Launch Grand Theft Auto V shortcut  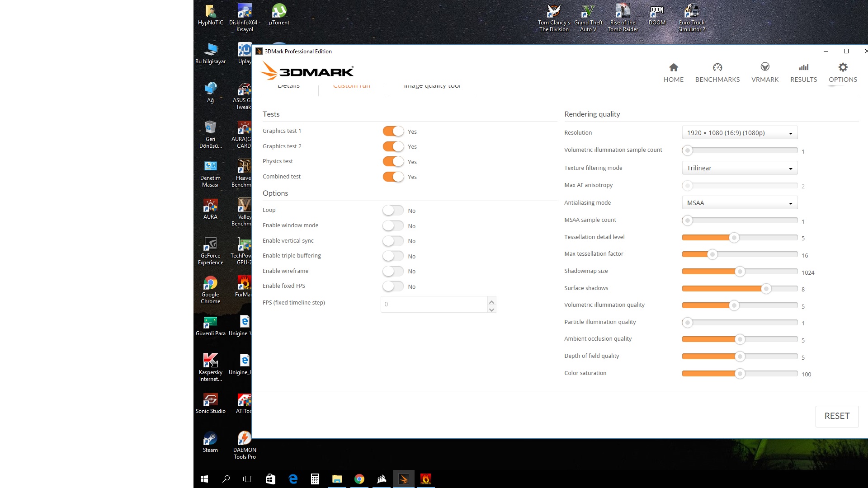(588, 18)
